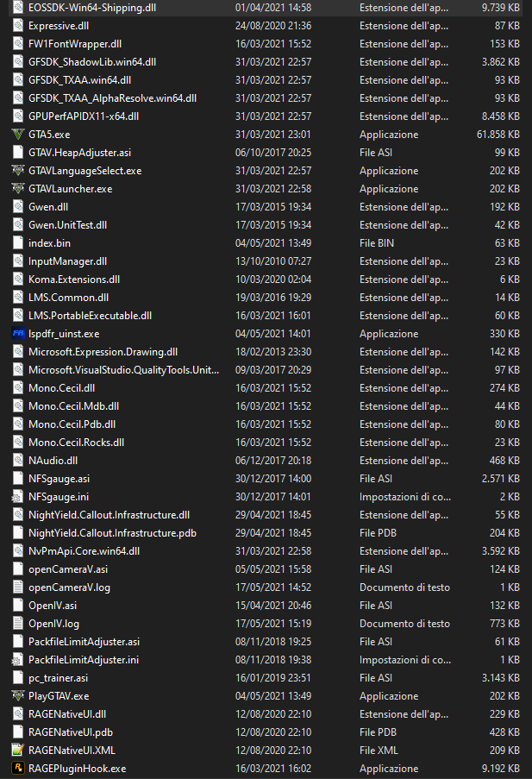Select LMS.PortableExecutable.dll file name
The width and height of the screenshot is (532, 779).
tap(90, 316)
